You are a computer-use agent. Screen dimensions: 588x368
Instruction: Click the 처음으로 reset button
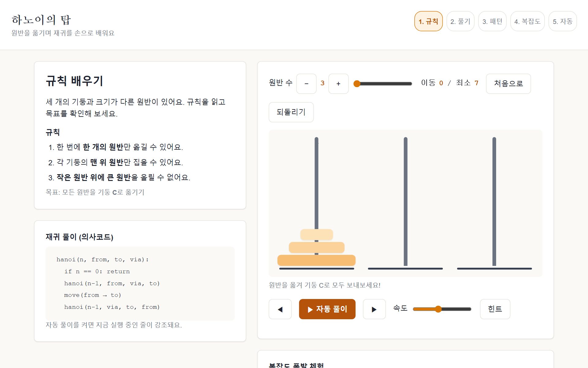[x=508, y=83]
